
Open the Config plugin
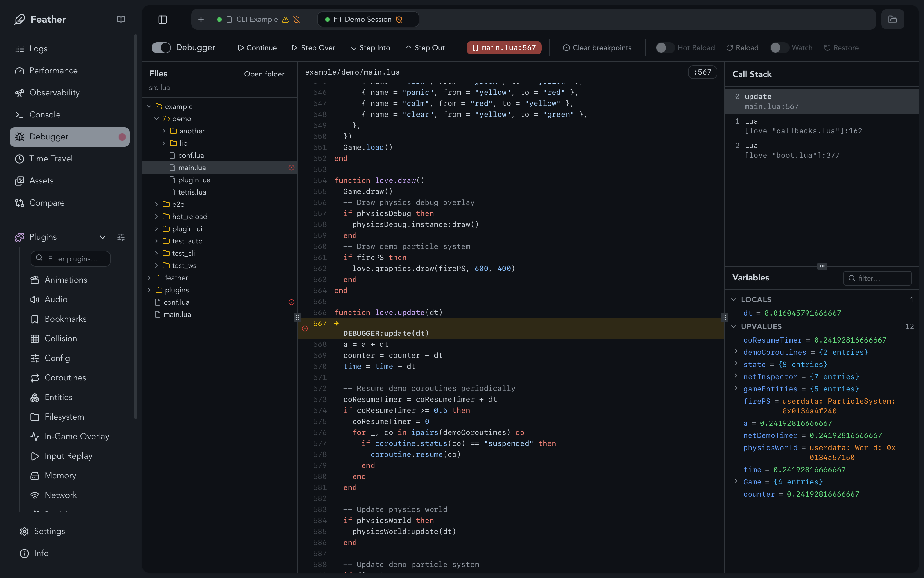coord(57,358)
